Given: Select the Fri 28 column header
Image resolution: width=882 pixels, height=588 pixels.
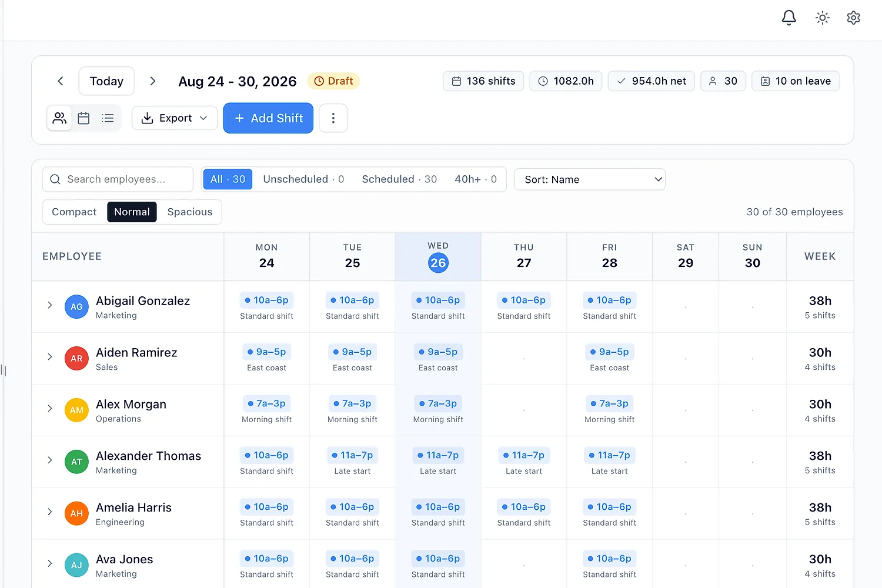Looking at the screenshot, I should 610,257.
